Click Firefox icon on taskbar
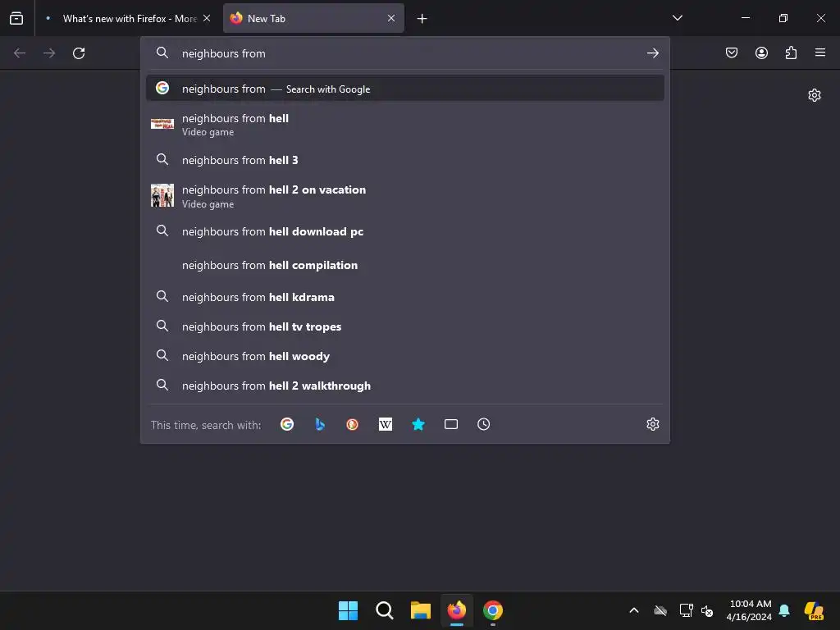Image resolution: width=840 pixels, height=630 pixels. pos(457,610)
